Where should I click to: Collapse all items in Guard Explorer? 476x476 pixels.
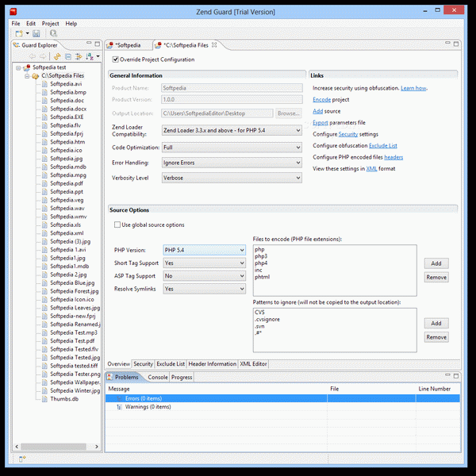[x=68, y=57]
